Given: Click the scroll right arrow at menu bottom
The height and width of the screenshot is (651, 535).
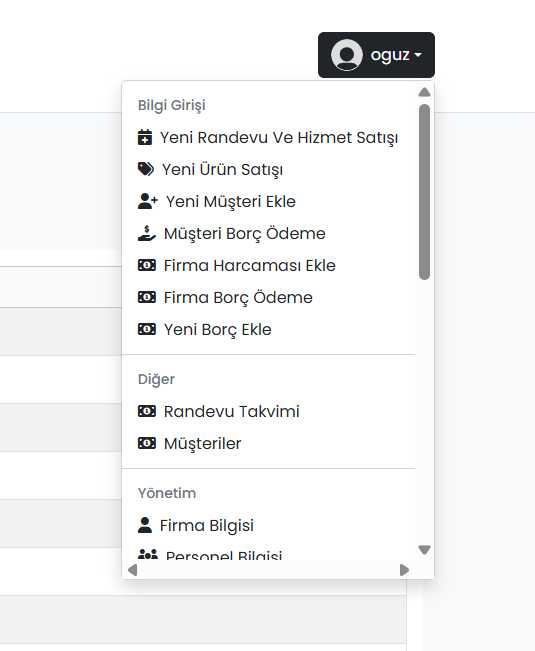Looking at the screenshot, I should [404, 570].
